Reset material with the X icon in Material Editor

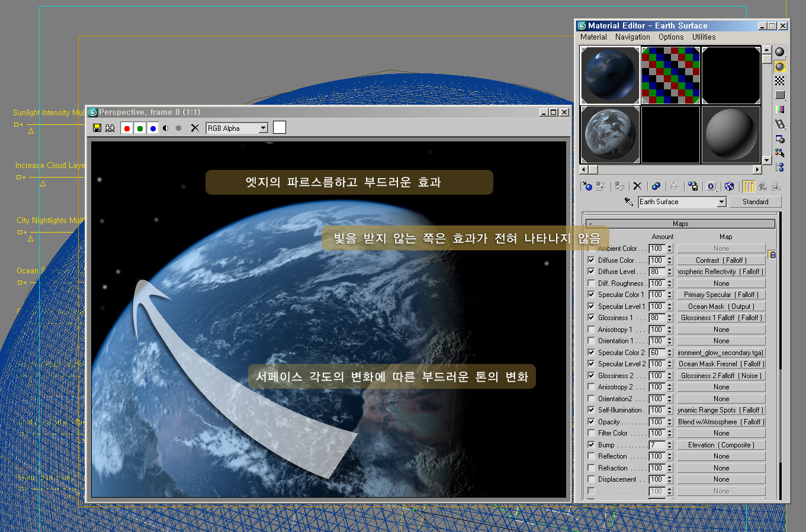click(637, 186)
